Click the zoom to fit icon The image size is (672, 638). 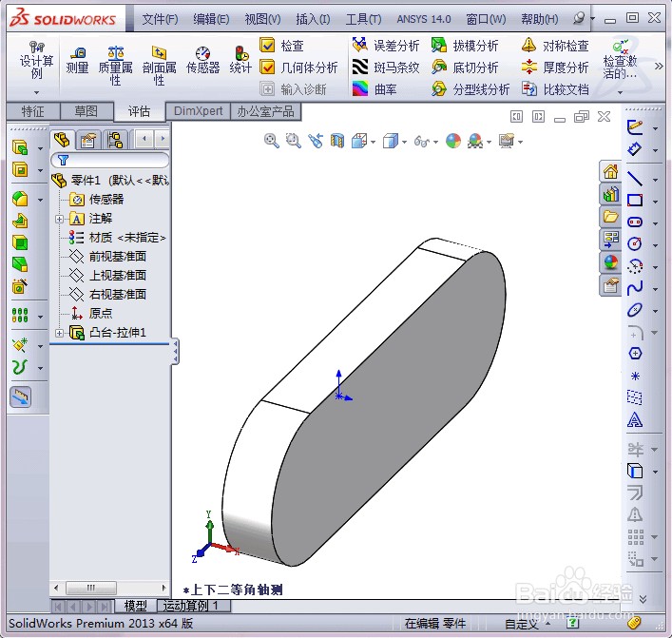tap(271, 141)
